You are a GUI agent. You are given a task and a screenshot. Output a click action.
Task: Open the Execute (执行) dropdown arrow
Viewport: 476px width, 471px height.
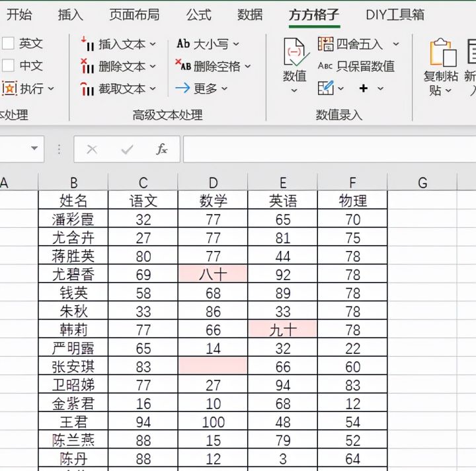51,89
